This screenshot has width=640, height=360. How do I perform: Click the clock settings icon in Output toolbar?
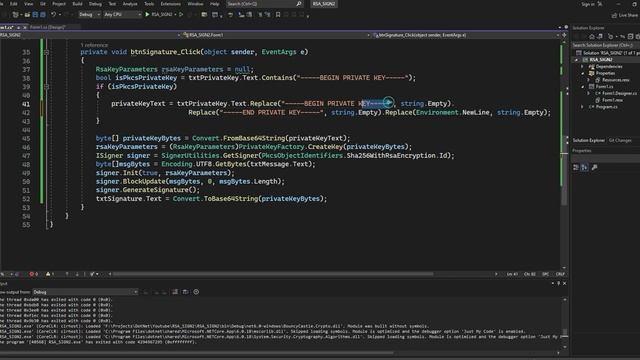tap(196, 292)
